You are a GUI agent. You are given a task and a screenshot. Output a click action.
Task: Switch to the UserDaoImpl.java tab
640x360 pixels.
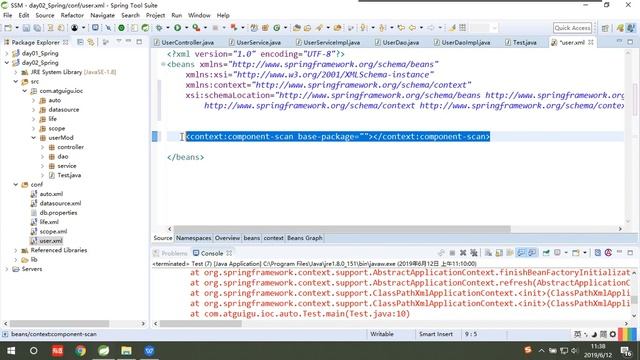[x=462, y=42]
